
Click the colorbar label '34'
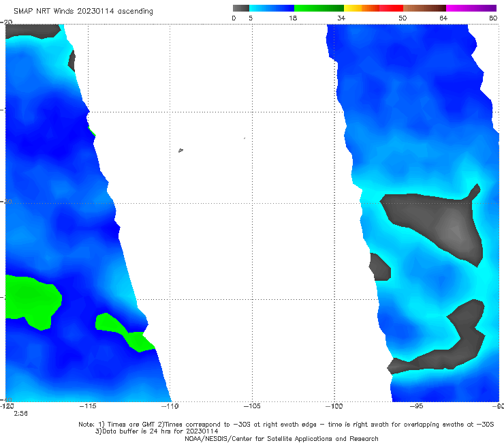[x=341, y=18]
